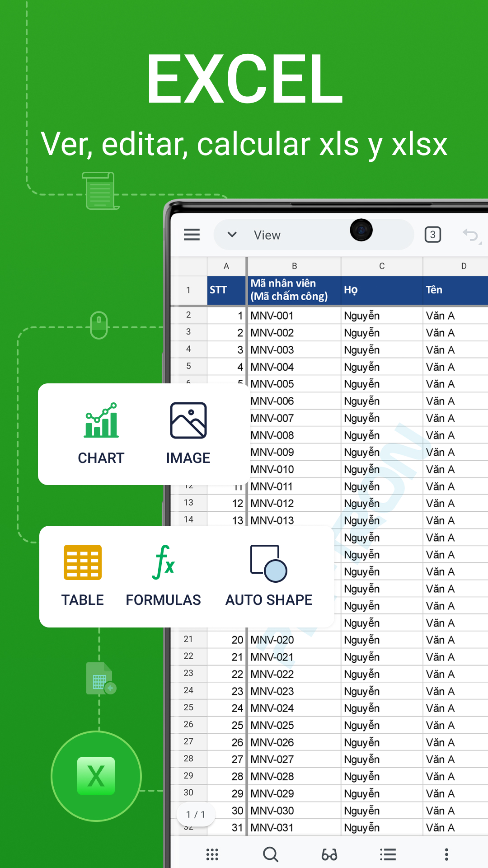The height and width of the screenshot is (868, 488).
Task: Select column B header
Action: (x=294, y=266)
